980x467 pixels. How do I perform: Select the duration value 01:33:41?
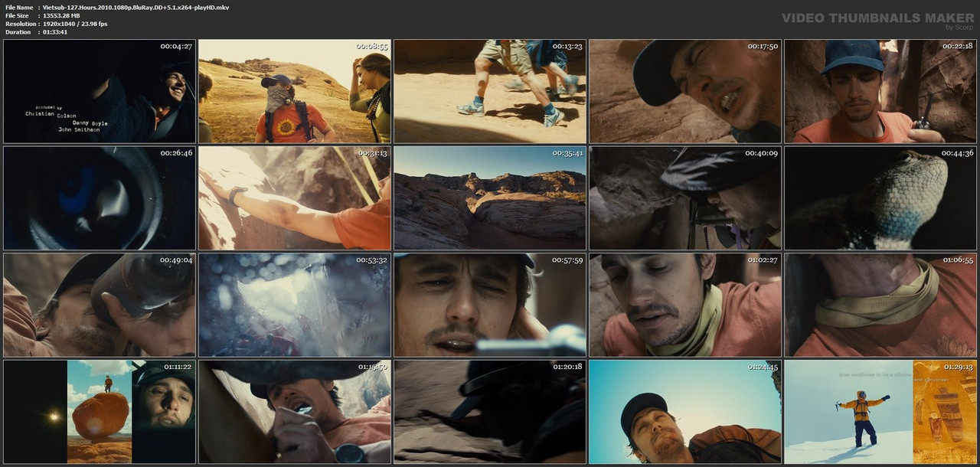(55, 32)
